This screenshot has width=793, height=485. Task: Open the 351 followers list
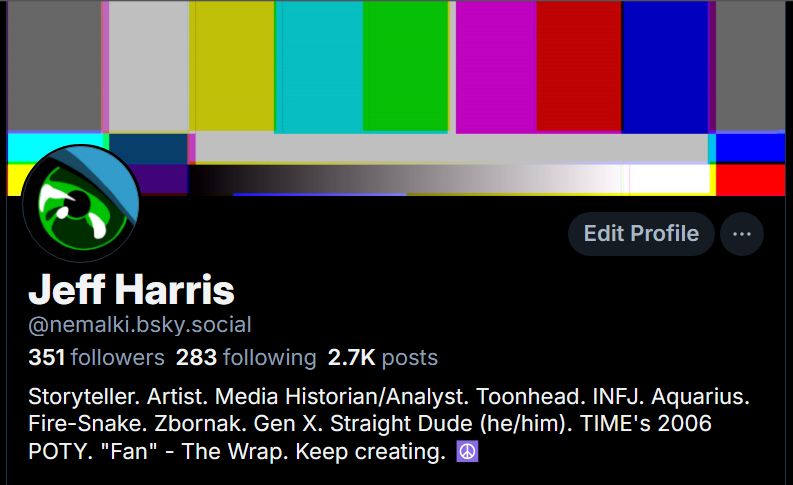(96, 358)
